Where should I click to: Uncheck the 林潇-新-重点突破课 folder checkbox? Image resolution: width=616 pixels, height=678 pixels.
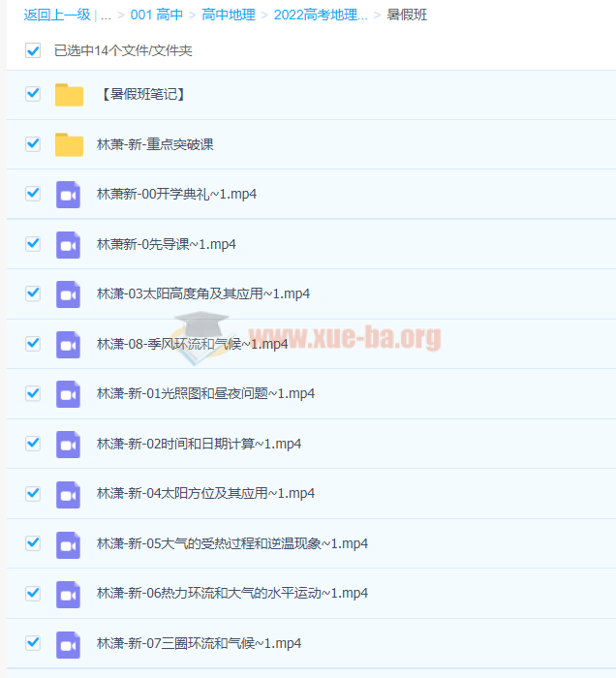pos(33,143)
